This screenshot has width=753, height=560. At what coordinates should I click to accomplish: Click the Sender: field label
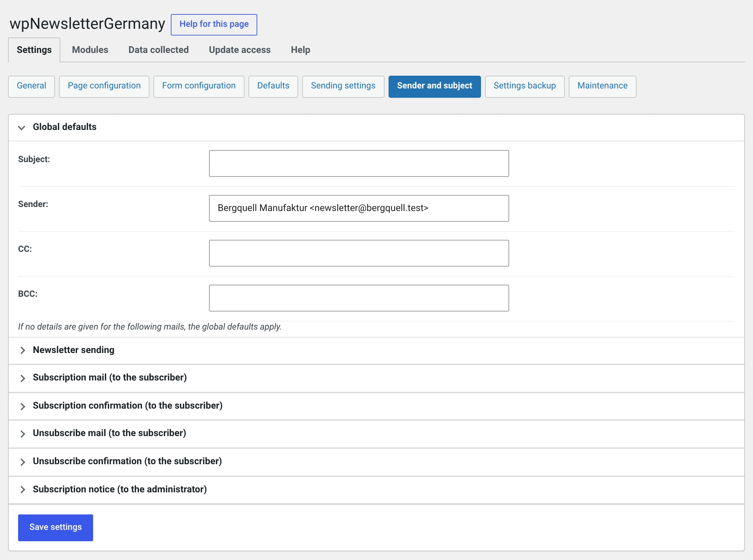tap(33, 204)
